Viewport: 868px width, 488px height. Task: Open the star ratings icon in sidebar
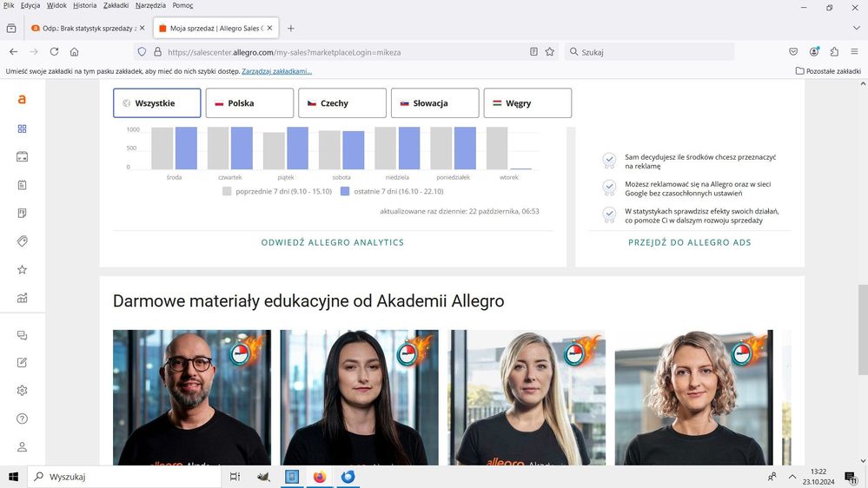coord(22,269)
